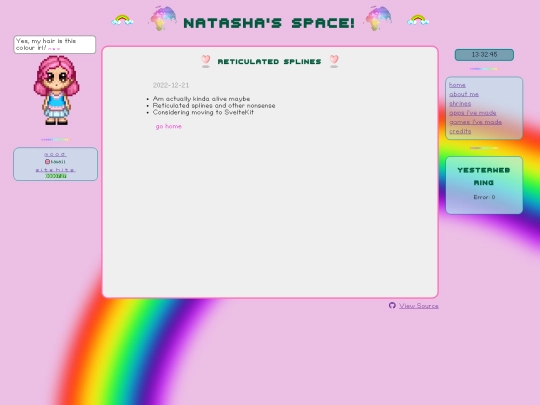
Task: Click the 'Yes, my hair is this colour' speech bubble
Action: coord(55,44)
